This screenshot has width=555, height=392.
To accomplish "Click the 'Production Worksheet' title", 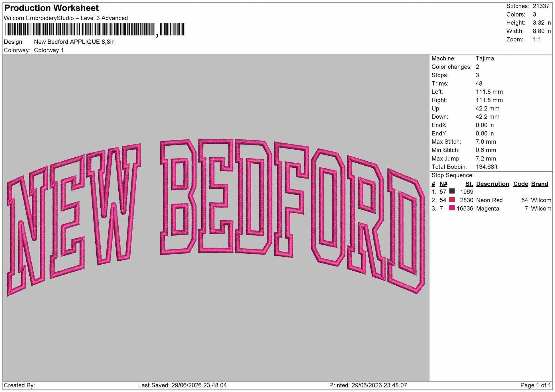I will pyautogui.click(x=52, y=8).
